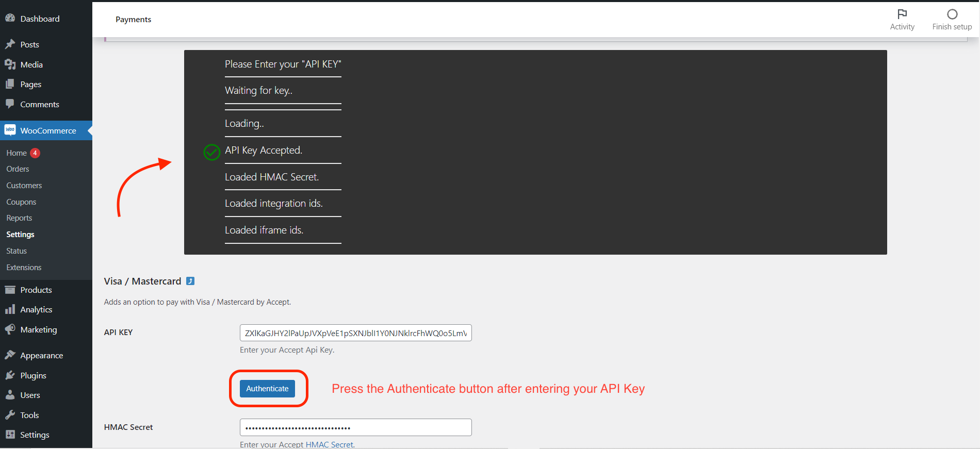Open Products menu item

tap(36, 290)
